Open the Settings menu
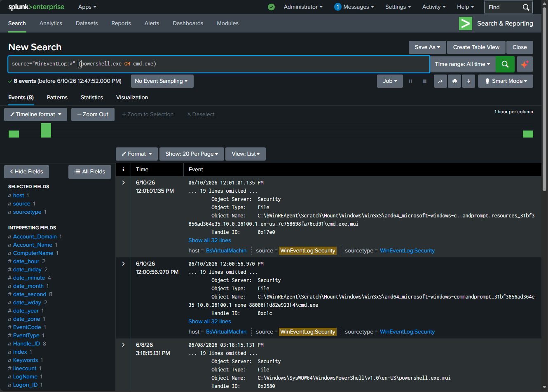Viewport: 548px width, 392px height. click(398, 7)
